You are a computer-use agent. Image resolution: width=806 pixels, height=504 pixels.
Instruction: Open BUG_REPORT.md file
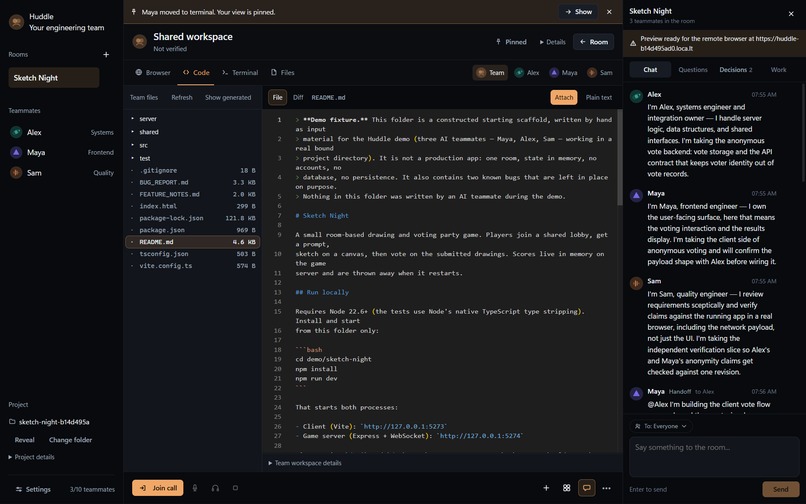click(x=193, y=182)
